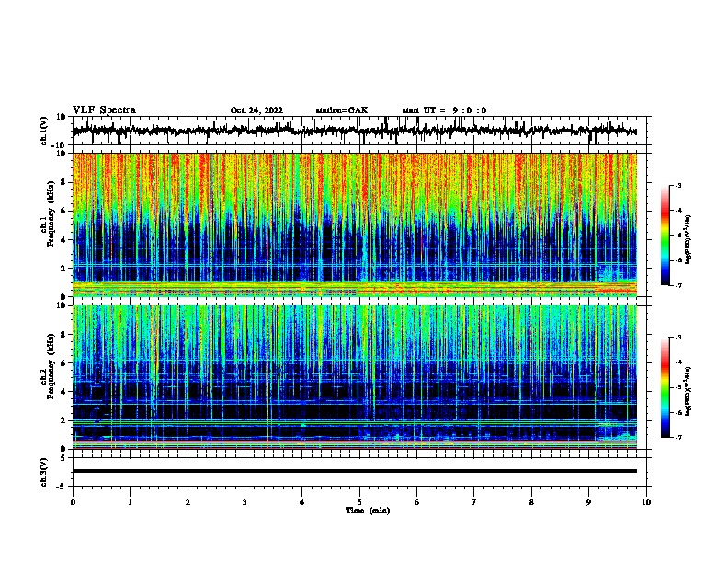Viewport: 728px width, 563px height.
Task: Click the lower color scale bar beside ch.2
Action: click(665, 387)
